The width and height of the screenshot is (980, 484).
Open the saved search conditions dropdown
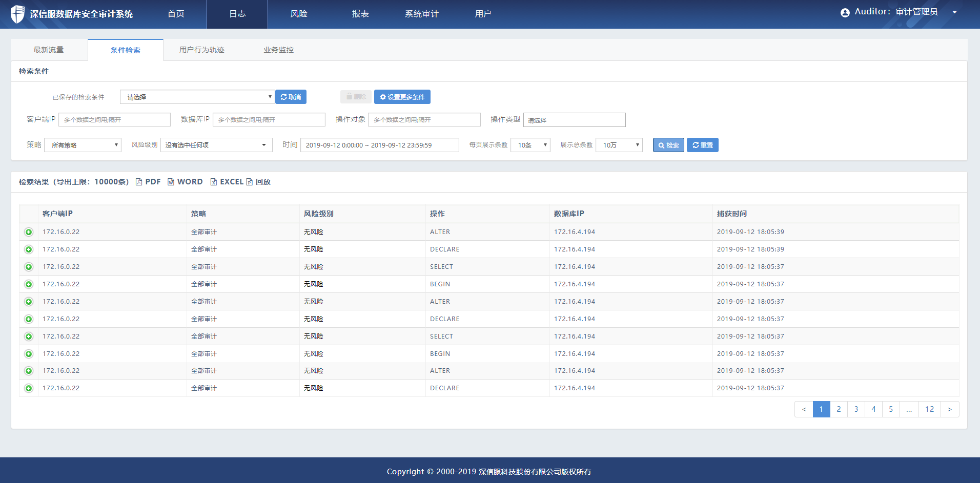197,97
